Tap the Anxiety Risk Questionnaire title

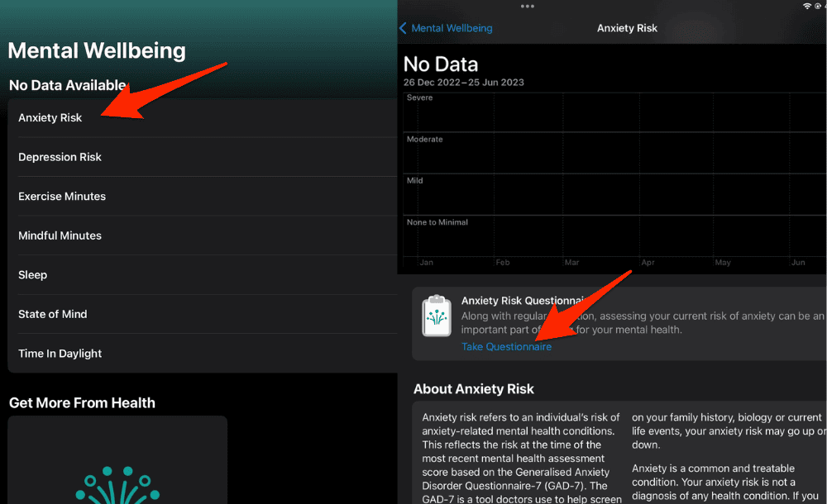(521, 301)
